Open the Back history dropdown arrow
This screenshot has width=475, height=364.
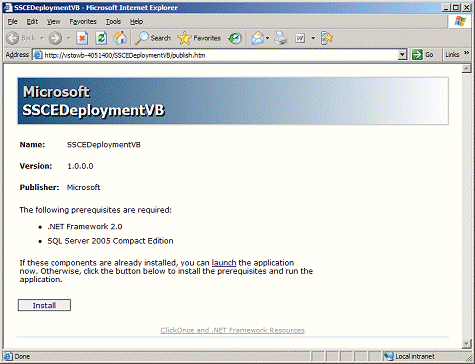42,38
